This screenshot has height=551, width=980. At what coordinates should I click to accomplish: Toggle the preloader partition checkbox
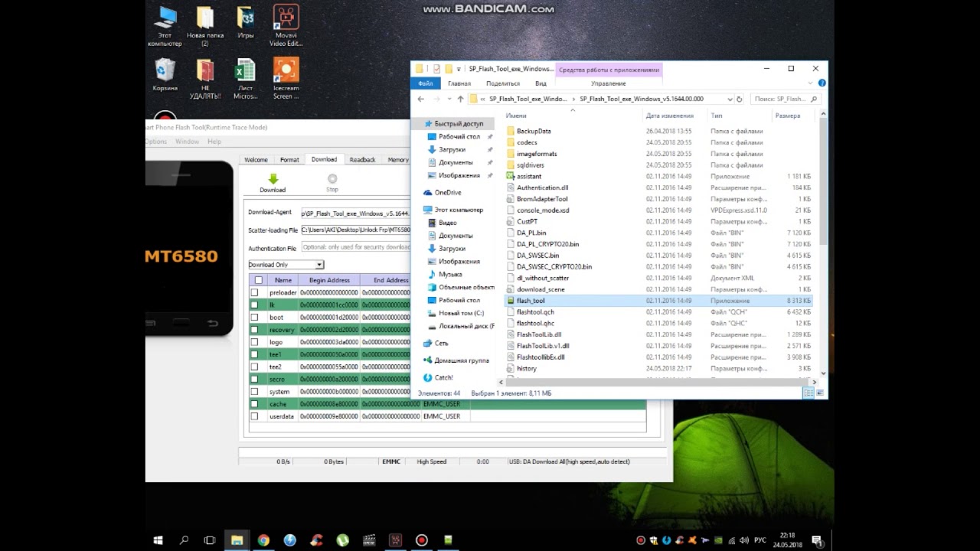pos(255,292)
